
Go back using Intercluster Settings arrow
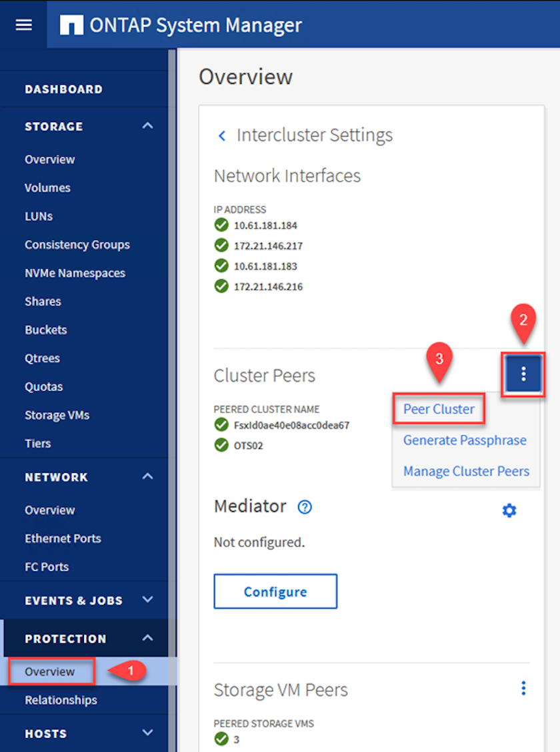223,135
